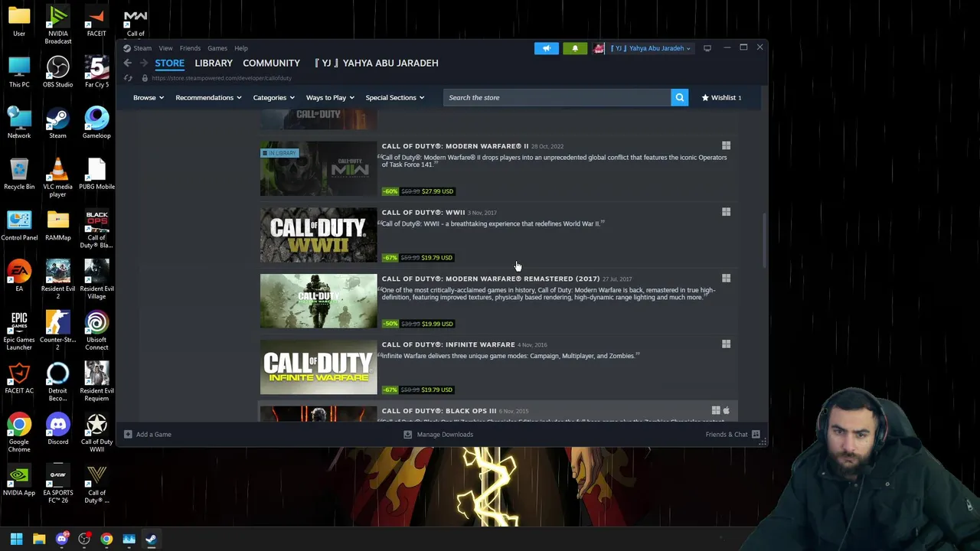Open the Help menu

coord(241,48)
